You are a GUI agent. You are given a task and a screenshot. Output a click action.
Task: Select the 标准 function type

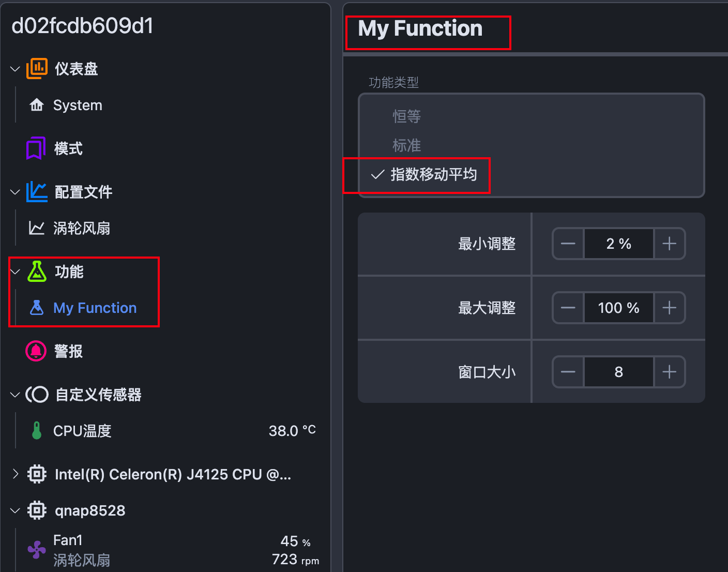pyautogui.click(x=407, y=145)
